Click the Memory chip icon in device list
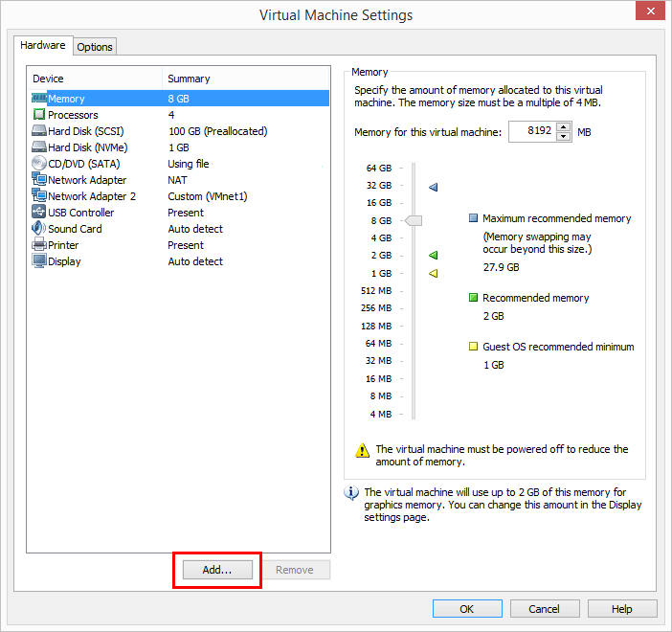 pyautogui.click(x=39, y=99)
